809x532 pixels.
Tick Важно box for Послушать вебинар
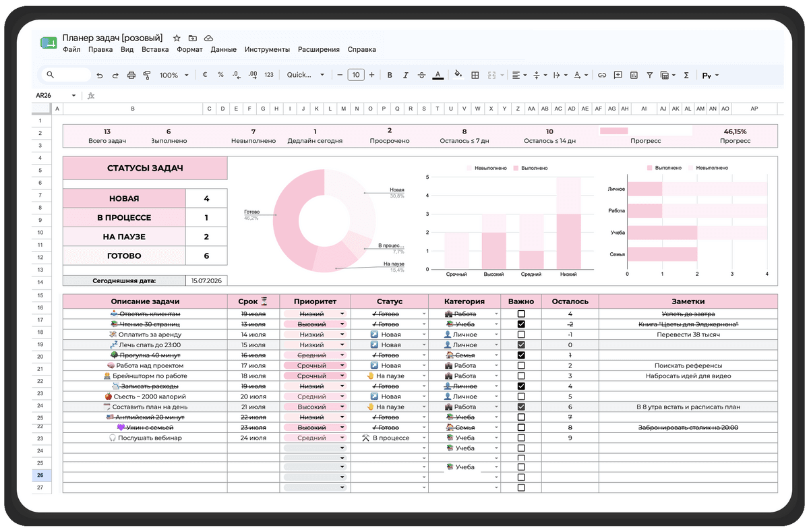521,438
